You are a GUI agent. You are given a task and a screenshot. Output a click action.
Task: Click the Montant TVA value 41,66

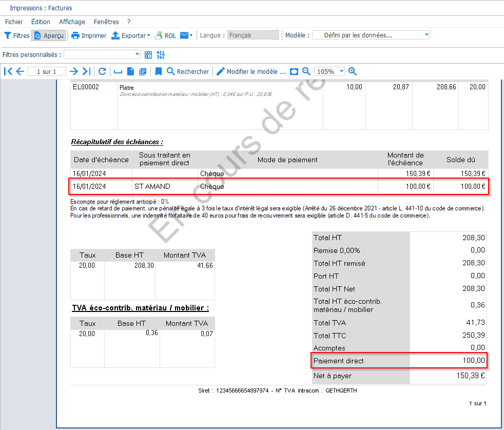pos(205,265)
